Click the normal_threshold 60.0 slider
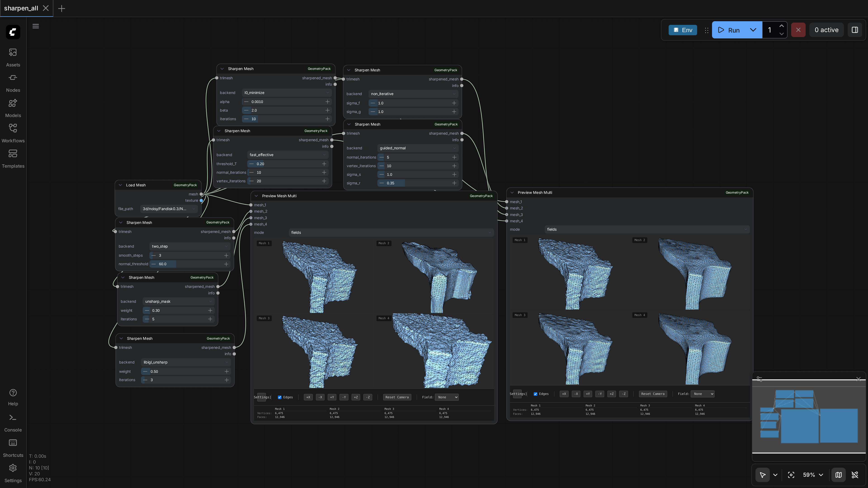 click(x=190, y=264)
